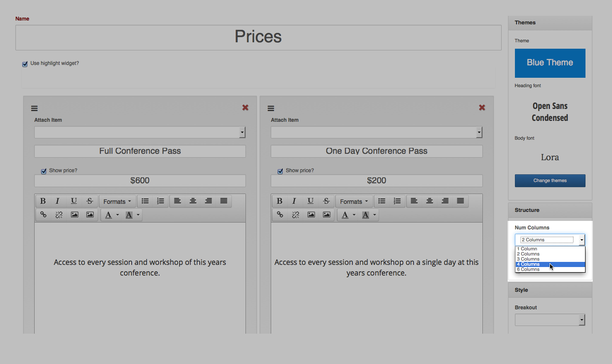The height and width of the screenshot is (364, 612).
Task: Select the 4 Columns option
Action: 550,264
